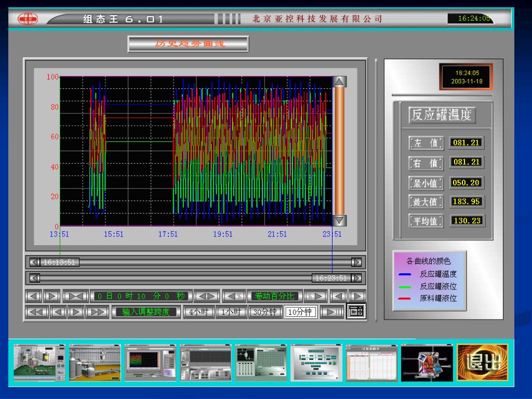Click the fast forward double-right arrow button
This screenshot has width=532, height=399.
[98, 312]
